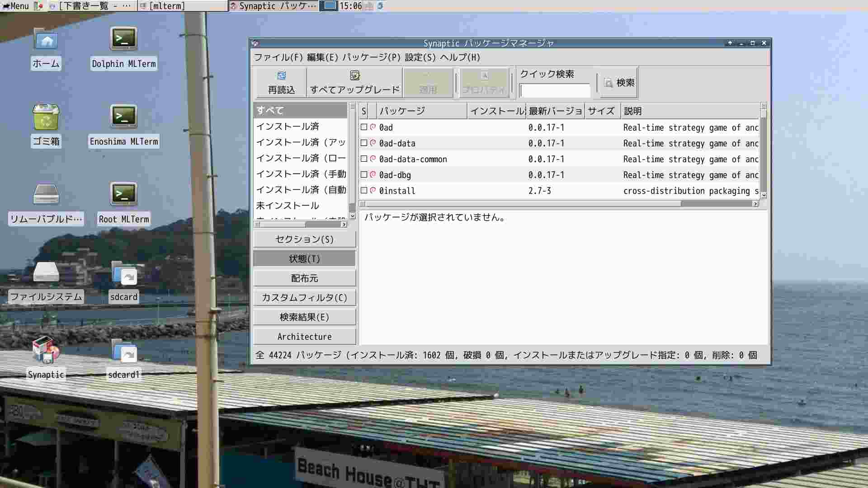This screenshot has width=868, height=488.
Task: Open カスタムフィルタ(C) filters
Action: coord(304,297)
